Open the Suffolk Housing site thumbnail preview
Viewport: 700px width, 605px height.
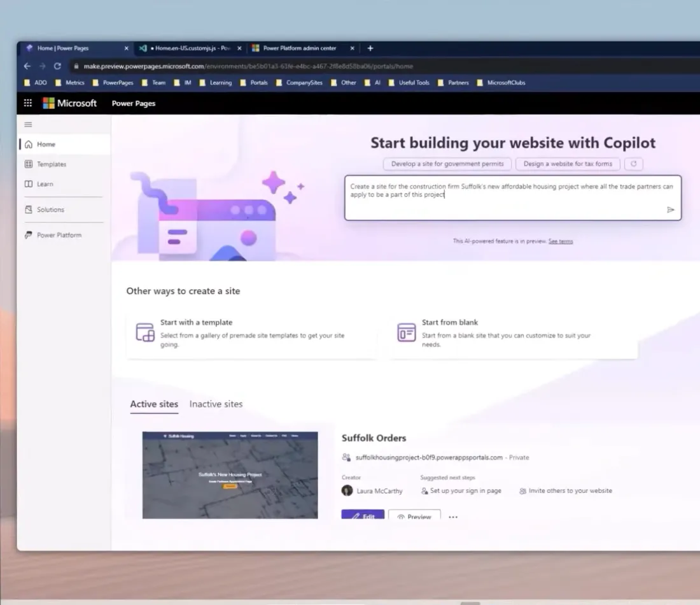click(x=230, y=474)
